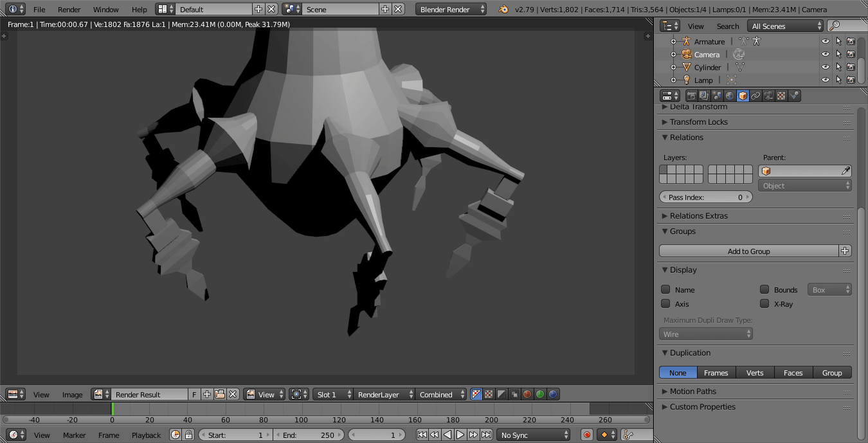Open the timeline Marker menu
868x443 pixels.
[x=74, y=435]
